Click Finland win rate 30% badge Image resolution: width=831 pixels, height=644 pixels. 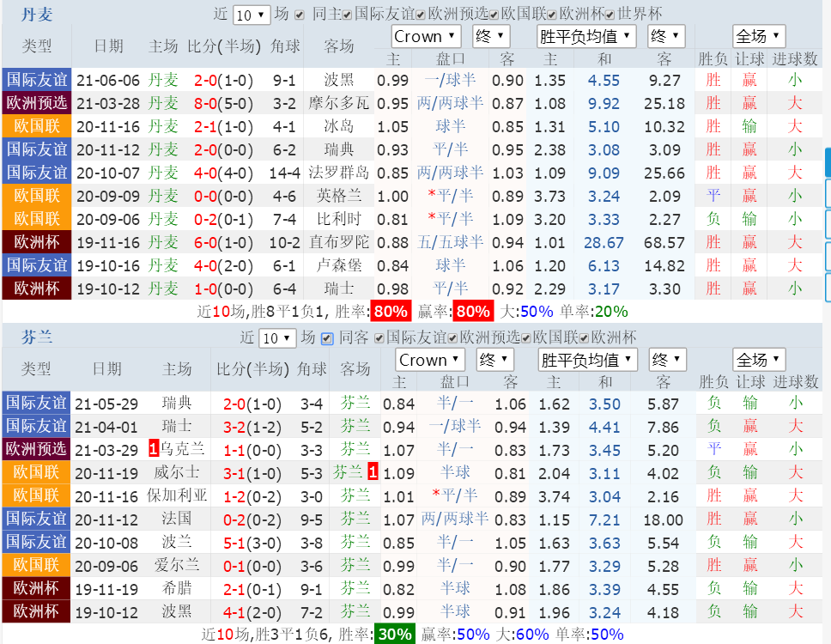[x=395, y=634]
